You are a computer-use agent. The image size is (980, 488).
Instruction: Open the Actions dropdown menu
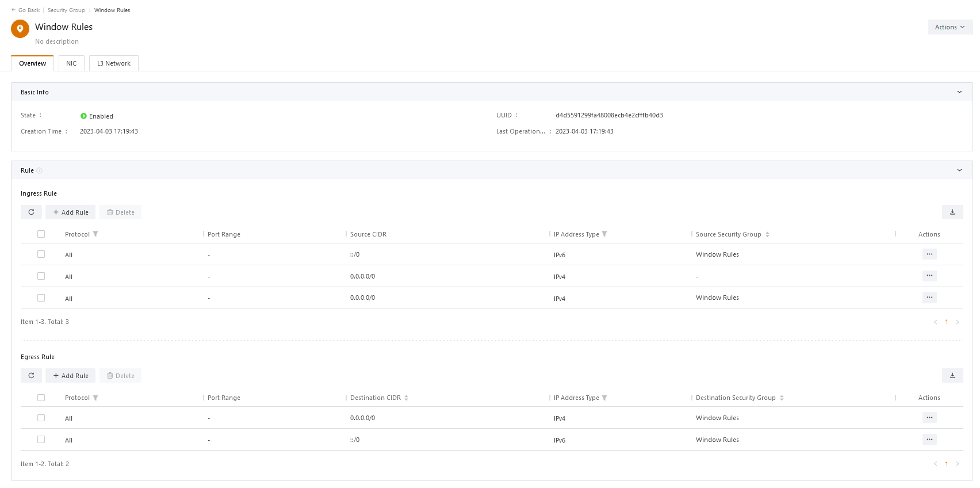(x=950, y=27)
